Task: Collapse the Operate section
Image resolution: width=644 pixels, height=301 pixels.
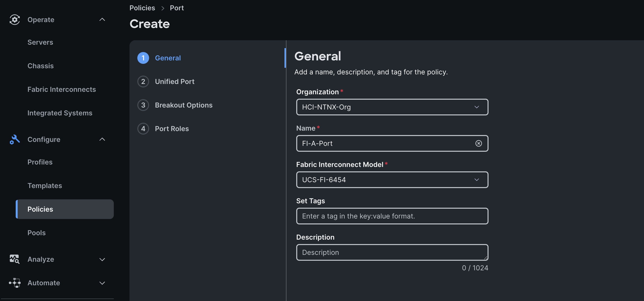Action: 102,19
